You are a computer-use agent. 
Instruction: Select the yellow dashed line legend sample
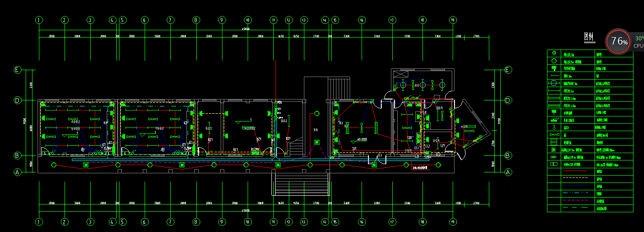(574, 178)
